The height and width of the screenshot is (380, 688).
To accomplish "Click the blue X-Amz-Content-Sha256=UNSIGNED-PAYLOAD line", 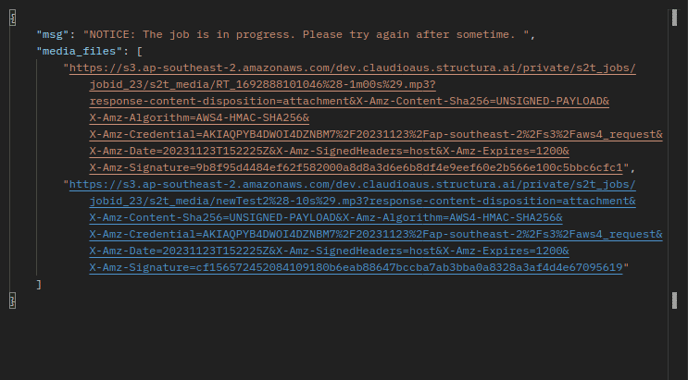I will pyautogui.click(x=326, y=218).
